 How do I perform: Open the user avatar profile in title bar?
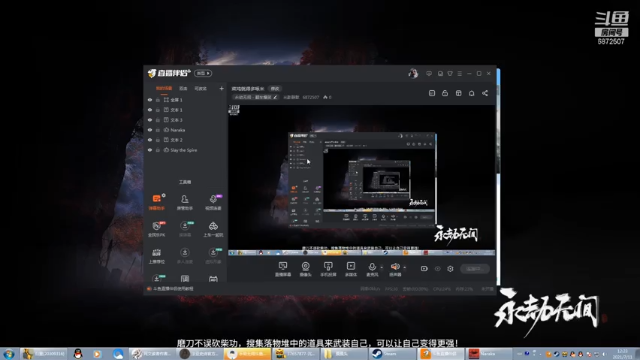413,73
